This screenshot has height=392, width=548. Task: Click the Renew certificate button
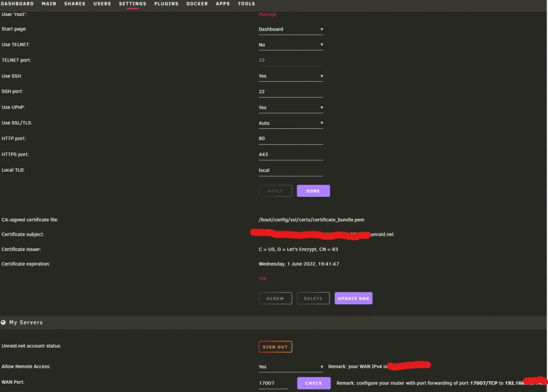tap(276, 299)
